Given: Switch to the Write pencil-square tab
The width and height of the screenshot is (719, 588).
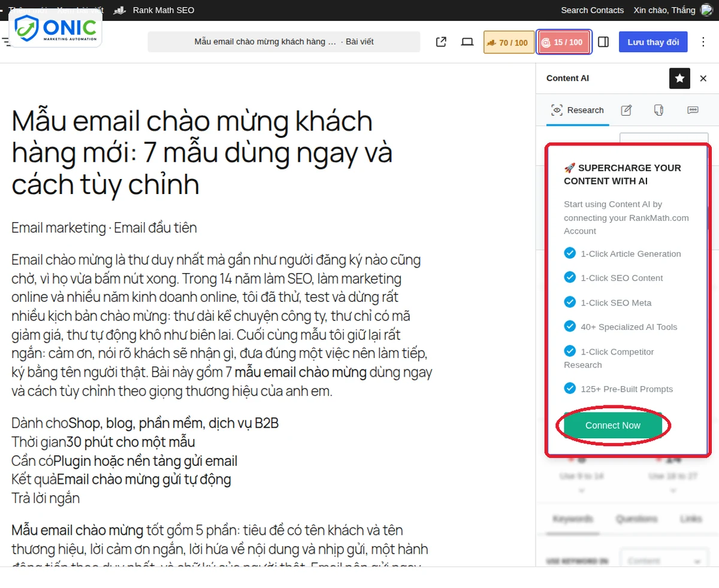Looking at the screenshot, I should pyautogui.click(x=626, y=110).
